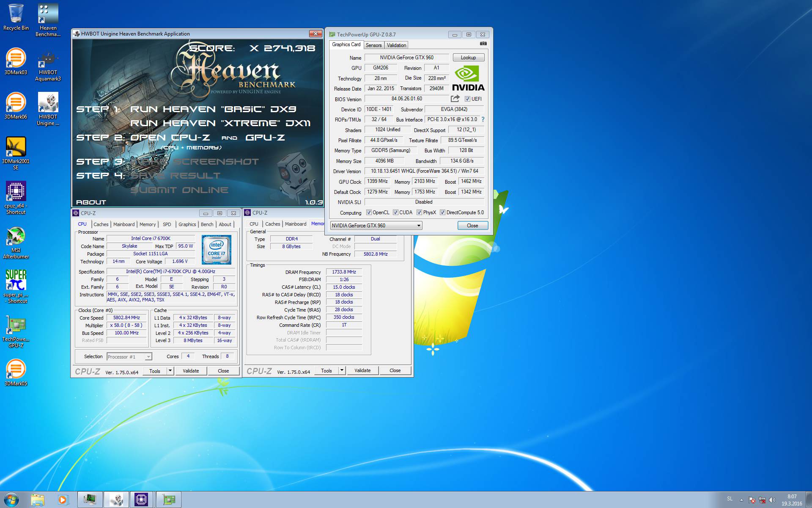812x508 pixels.
Task: Open the SPD tab in CPU-Z
Action: point(167,224)
